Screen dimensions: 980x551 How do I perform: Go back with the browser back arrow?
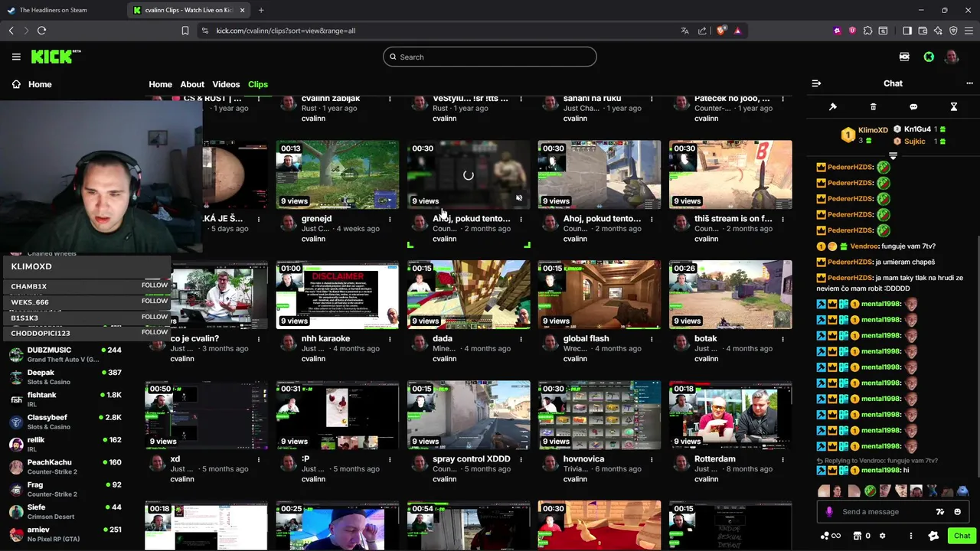[x=11, y=31]
